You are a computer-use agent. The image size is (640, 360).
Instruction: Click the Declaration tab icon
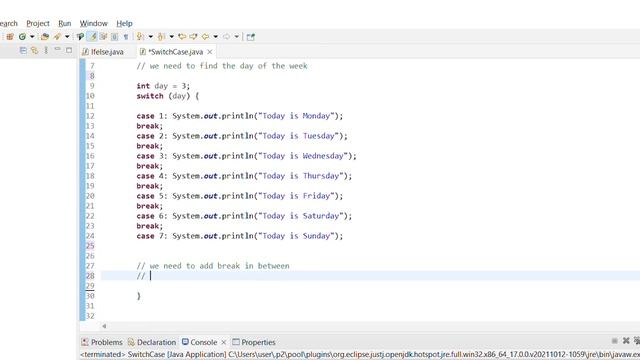[x=131, y=342]
